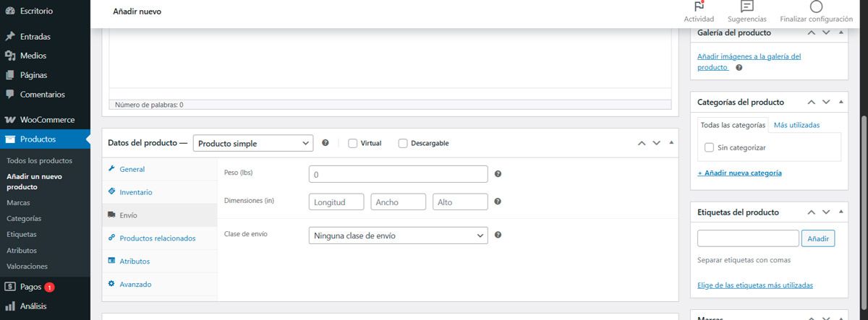Open the Sugerencias panel
Viewport: 868px width, 320px height.
(x=747, y=12)
